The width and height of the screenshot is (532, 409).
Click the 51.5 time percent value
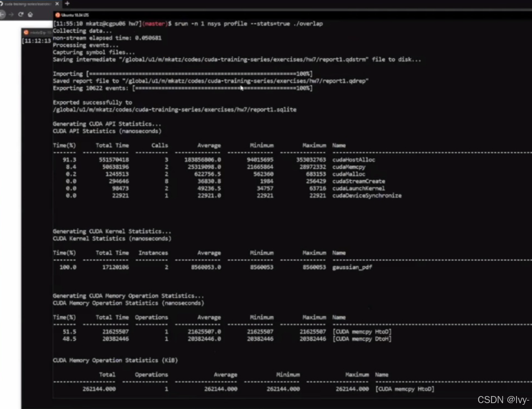(x=70, y=332)
